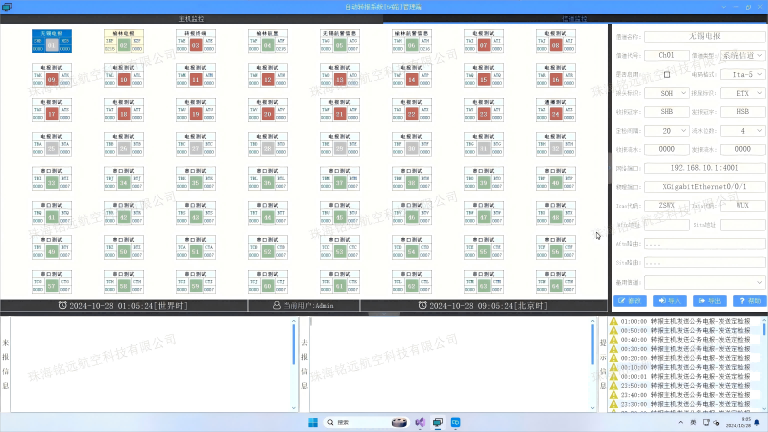768x432 pixels.
Task: Open the 电码格式 dropdown showing Ita-5
Action: pos(742,74)
